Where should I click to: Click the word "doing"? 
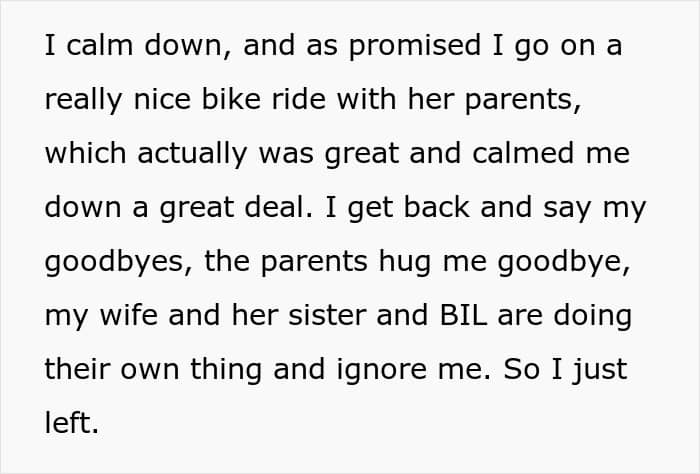[593, 315]
